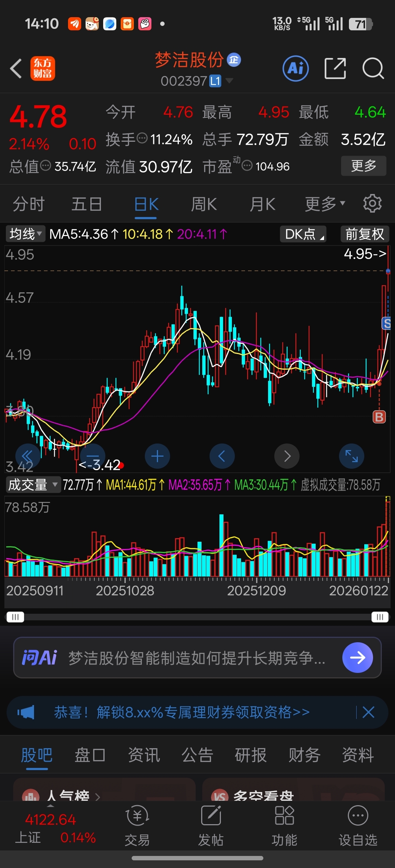Image resolution: width=395 pixels, height=868 pixels.
Task: Open the 资料 section tab
Action: (x=358, y=755)
